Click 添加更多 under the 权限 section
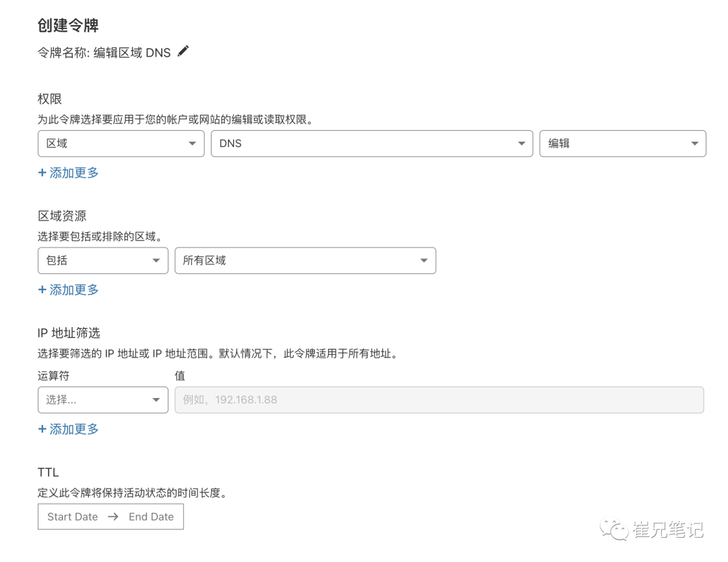 pyautogui.click(x=69, y=173)
